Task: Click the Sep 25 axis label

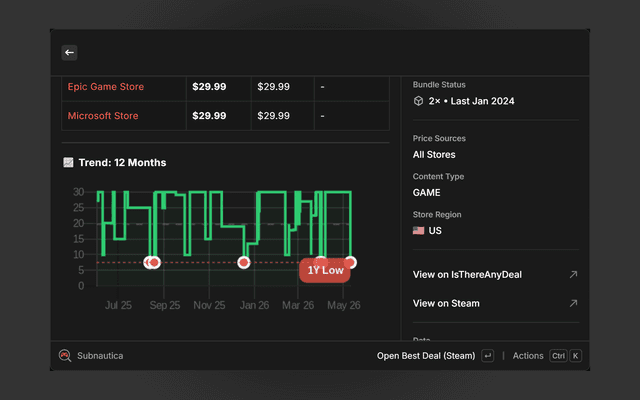Action: tap(164, 305)
